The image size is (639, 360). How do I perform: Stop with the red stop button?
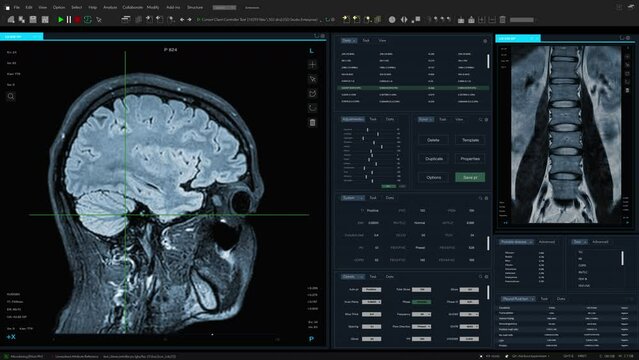pos(77,19)
